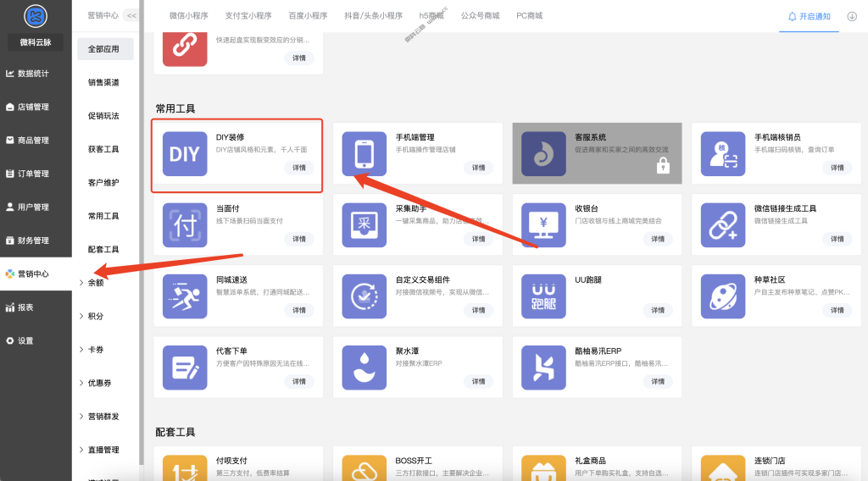The height and width of the screenshot is (481, 868).
Task: Open 报表 in main sidebar
Action: [x=36, y=307]
